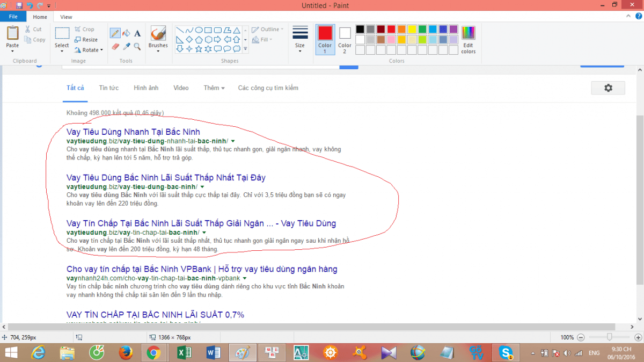Click the Paste clipboard icon
The width and height of the screenshot is (644, 362).
coord(12,33)
